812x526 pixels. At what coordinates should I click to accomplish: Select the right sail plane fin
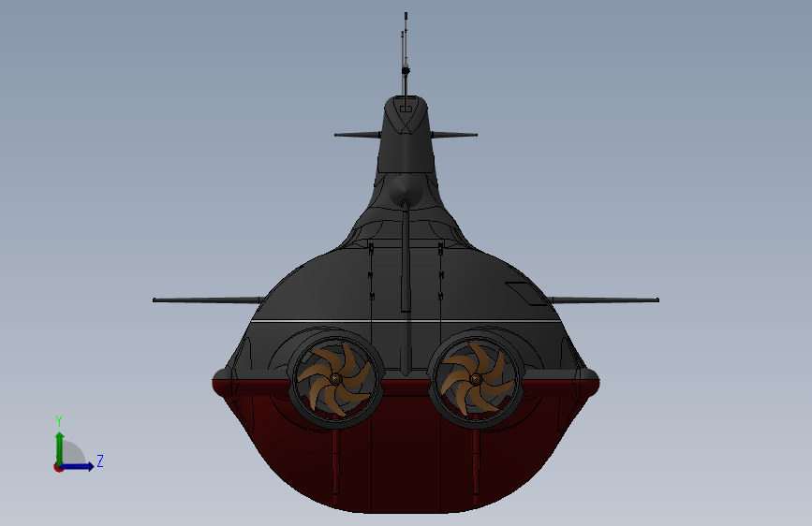pyautogui.click(x=454, y=135)
